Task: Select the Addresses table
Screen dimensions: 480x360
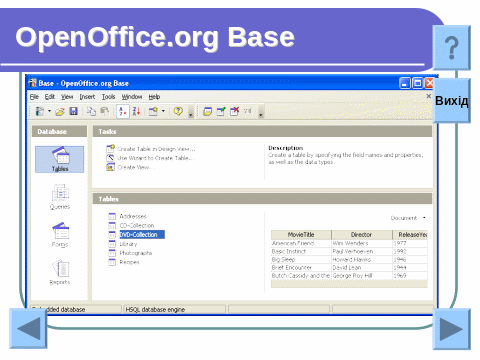Action: (127, 216)
